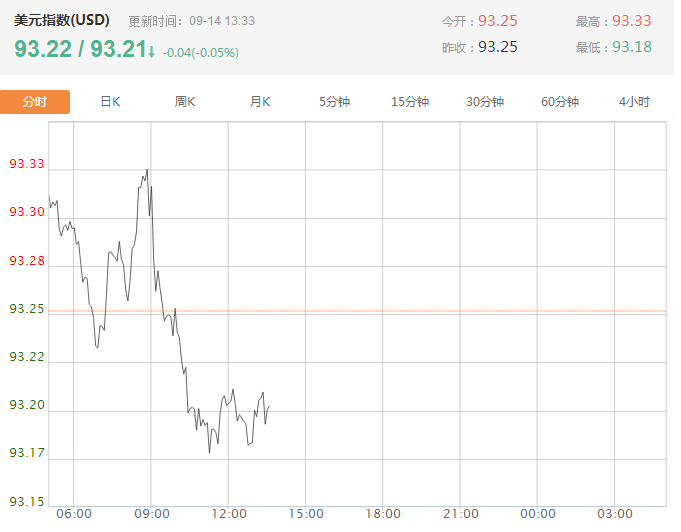Click the 06:00 time axis label
This screenshot has width=681, height=532.
tap(74, 514)
